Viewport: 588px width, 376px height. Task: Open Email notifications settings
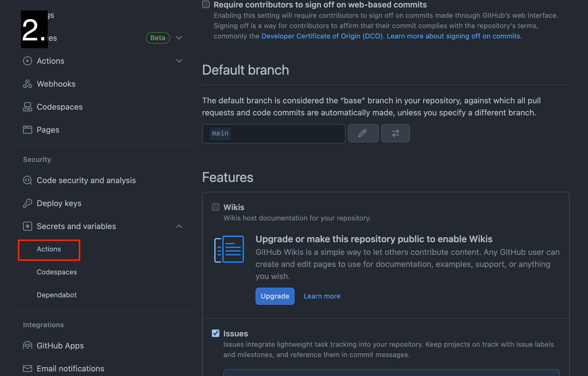click(70, 369)
